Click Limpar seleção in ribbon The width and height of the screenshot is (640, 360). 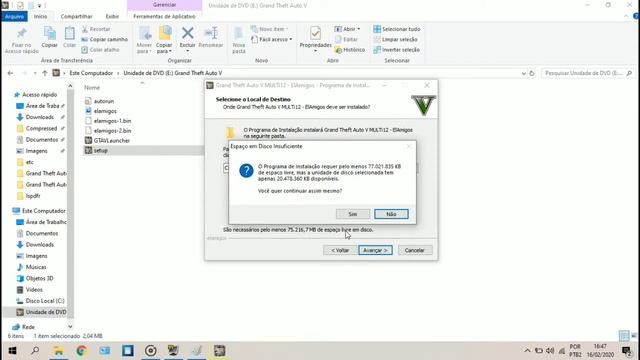pyautogui.click(x=396, y=40)
